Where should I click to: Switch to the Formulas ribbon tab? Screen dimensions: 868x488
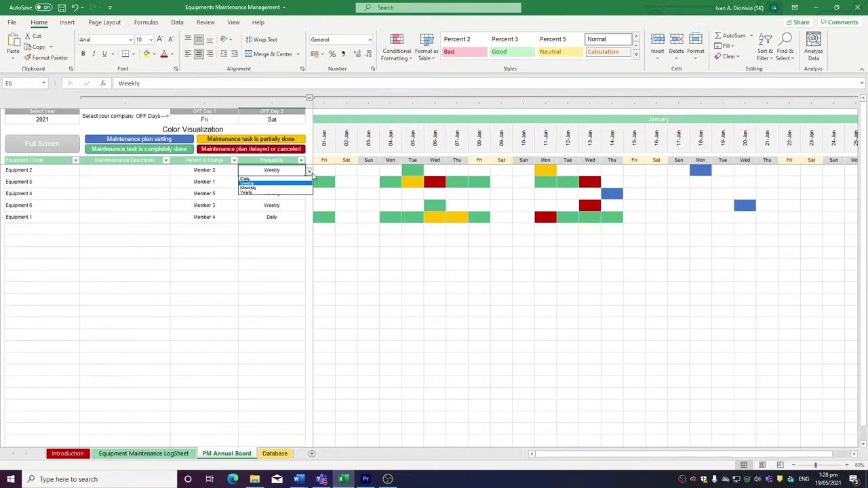(x=146, y=22)
